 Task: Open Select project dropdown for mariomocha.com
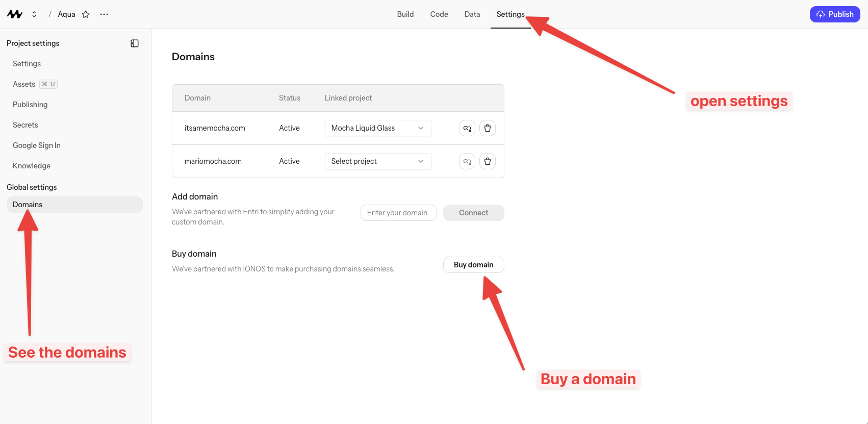click(x=378, y=161)
